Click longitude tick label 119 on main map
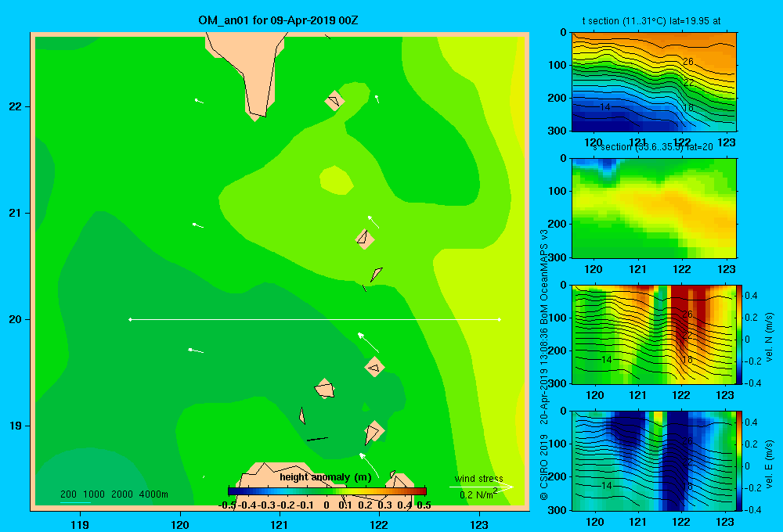Viewport: 783px width, 532px height. (80, 524)
